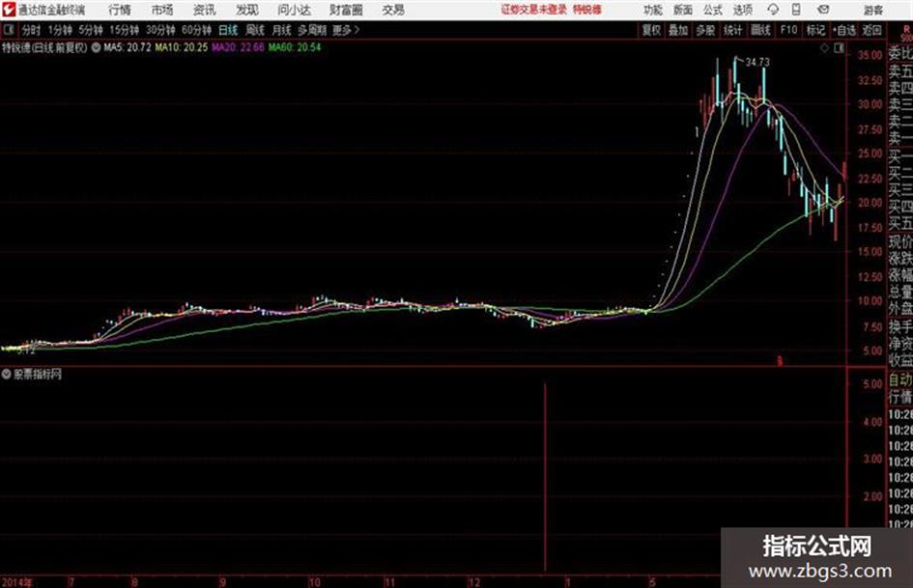
Task: Click the MA10: 20.25 label
Action: click(x=181, y=47)
